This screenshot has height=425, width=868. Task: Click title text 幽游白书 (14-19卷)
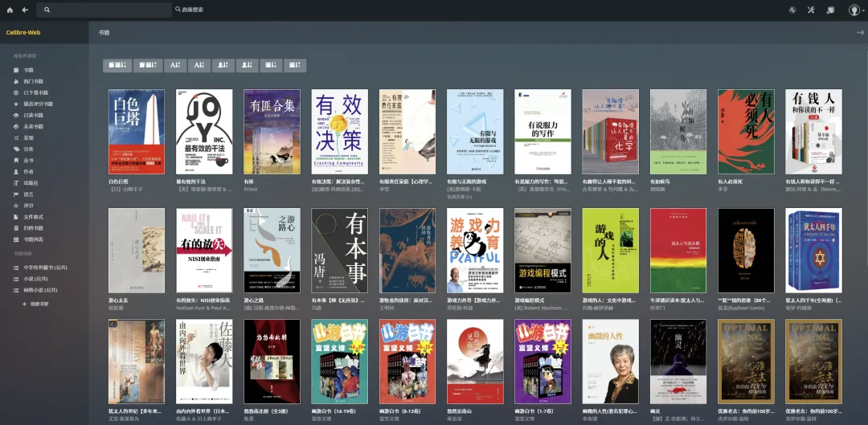tap(334, 411)
